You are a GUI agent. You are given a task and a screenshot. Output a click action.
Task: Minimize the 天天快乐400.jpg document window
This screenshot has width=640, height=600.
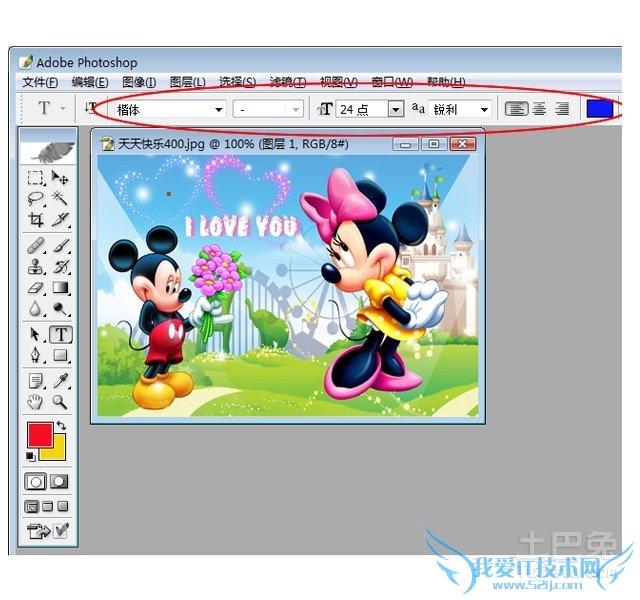(405, 144)
